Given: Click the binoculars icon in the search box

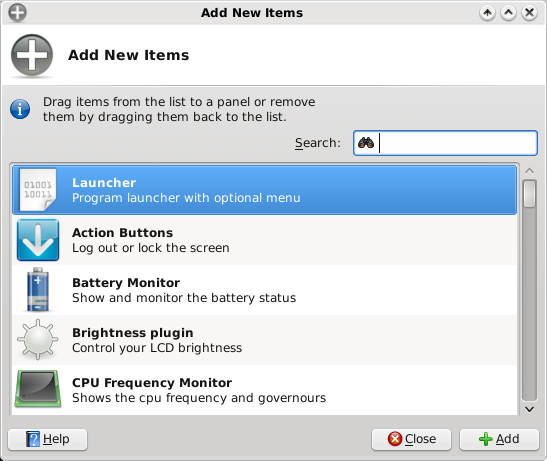Looking at the screenshot, I should [x=366, y=143].
